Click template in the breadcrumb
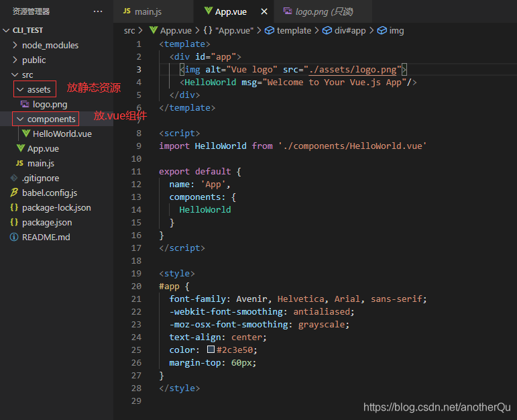The height and width of the screenshot is (420, 517). 294,31
